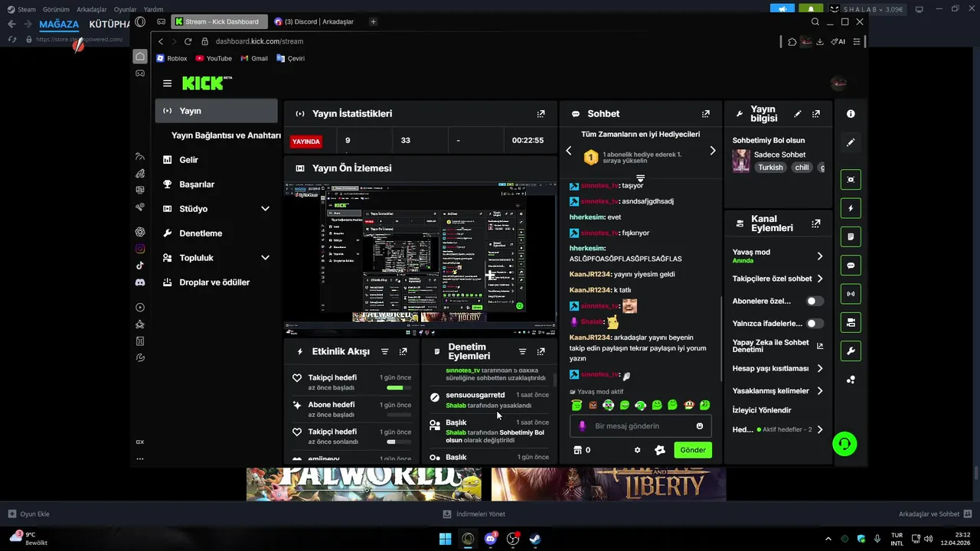Viewport: 980px width, 551px height.
Task: Open Steam MAĞAZA tab in background window
Action: click(x=59, y=24)
